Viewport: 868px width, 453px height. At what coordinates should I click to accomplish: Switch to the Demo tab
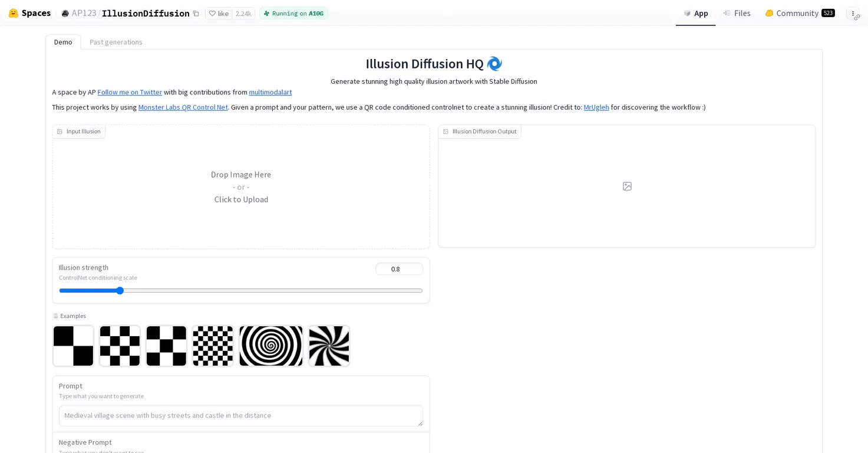coord(63,42)
